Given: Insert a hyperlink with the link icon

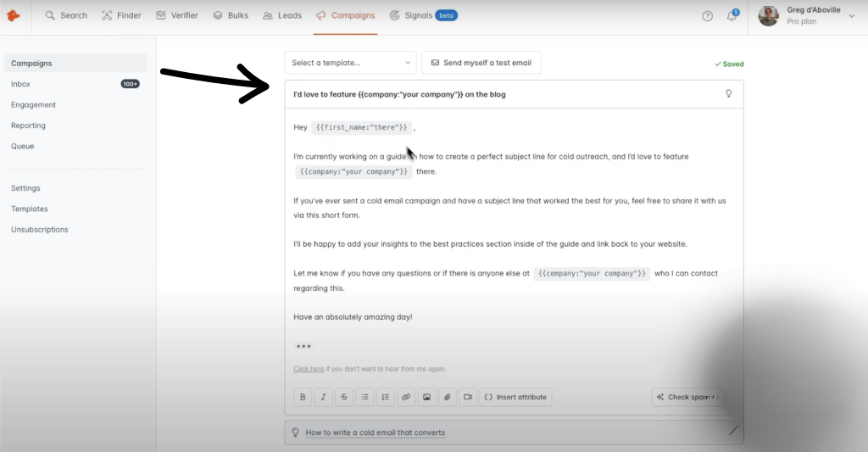Looking at the screenshot, I should 406,397.
